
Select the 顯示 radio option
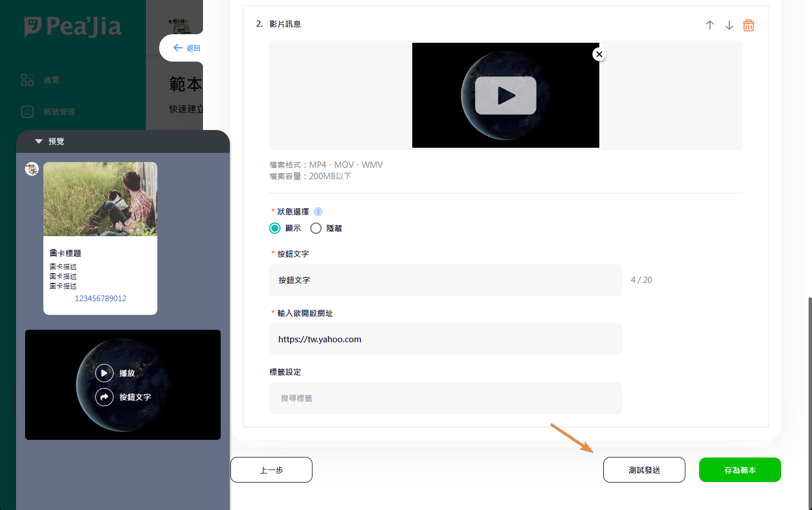tap(275, 228)
